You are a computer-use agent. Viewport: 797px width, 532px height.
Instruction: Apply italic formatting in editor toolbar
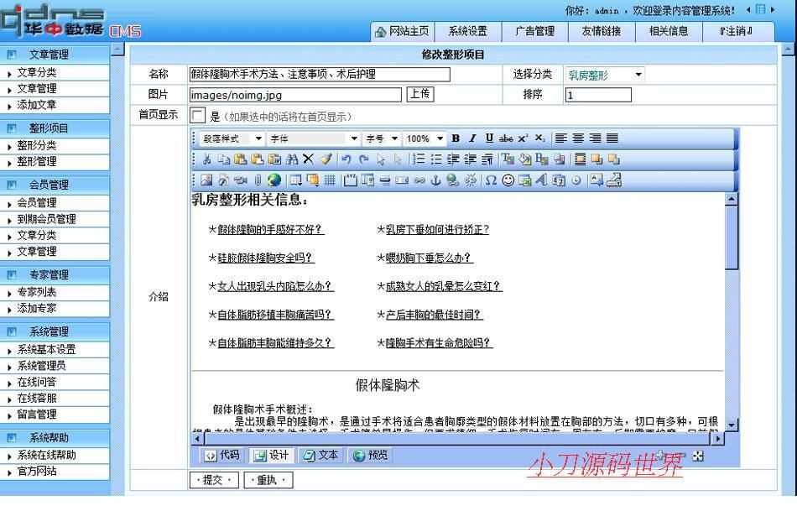(472, 138)
